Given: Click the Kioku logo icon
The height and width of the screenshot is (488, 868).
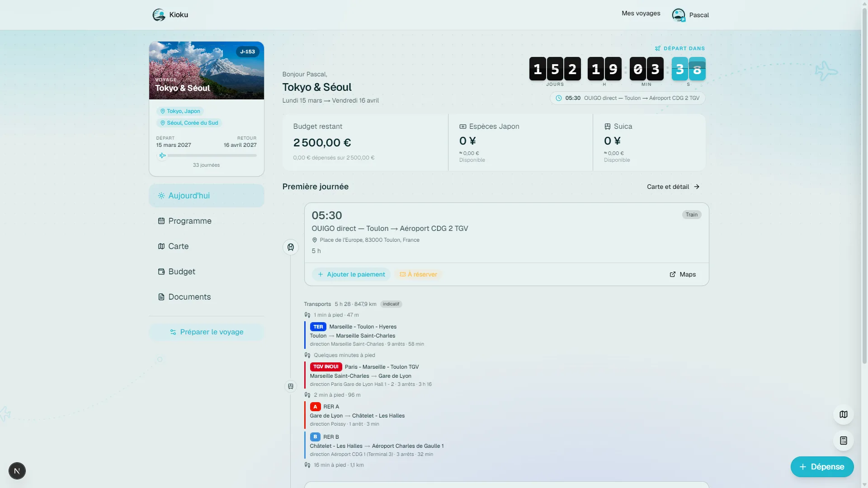Looking at the screenshot, I should tap(159, 15).
